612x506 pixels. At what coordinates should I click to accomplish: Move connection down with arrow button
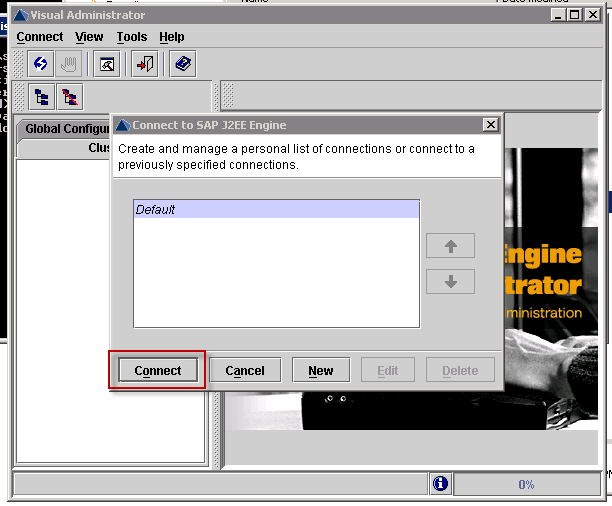[x=450, y=281]
